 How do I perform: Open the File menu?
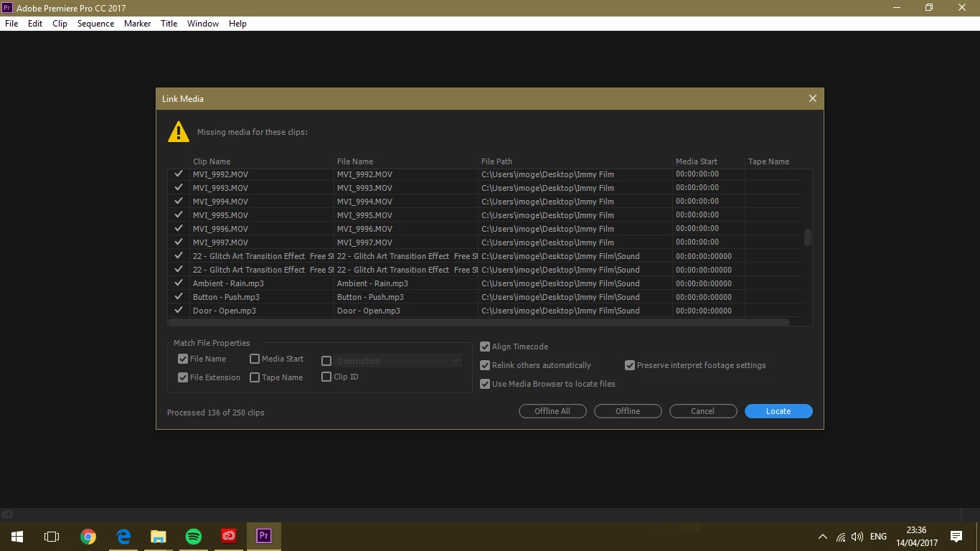tap(11, 24)
